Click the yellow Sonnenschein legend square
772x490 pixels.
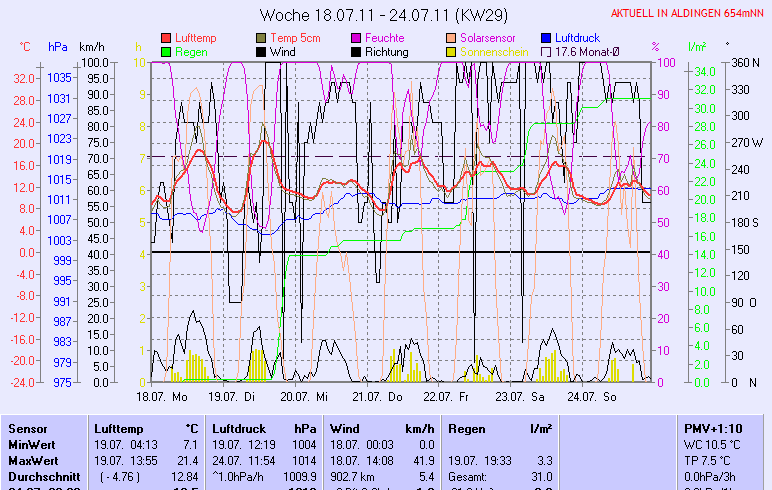[452, 51]
